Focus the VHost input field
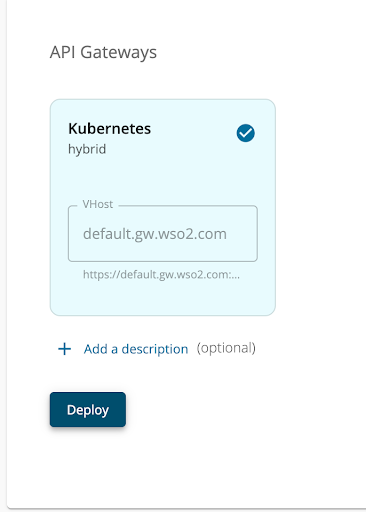Viewport: 366px width, 512px height. pyautogui.click(x=163, y=234)
